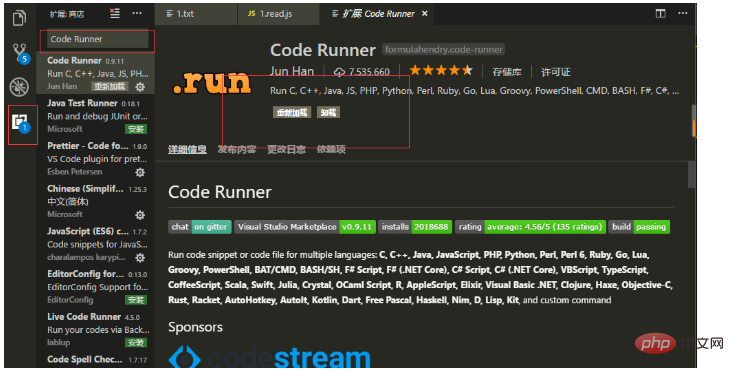Select Code Runner in extension list
The width and height of the screenshot is (734, 376).
coord(95,74)
